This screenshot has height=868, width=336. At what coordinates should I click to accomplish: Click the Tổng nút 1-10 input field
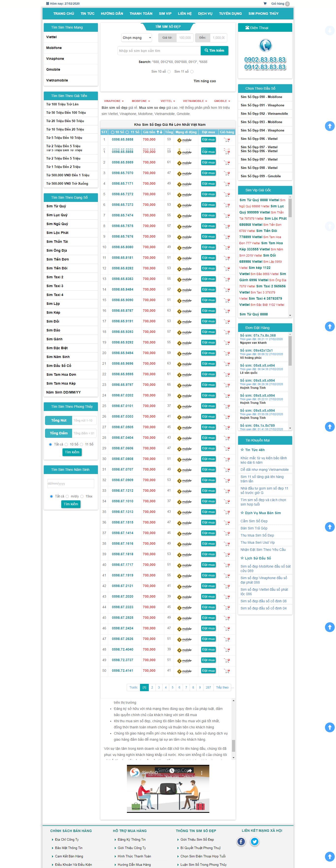(84, 421)
